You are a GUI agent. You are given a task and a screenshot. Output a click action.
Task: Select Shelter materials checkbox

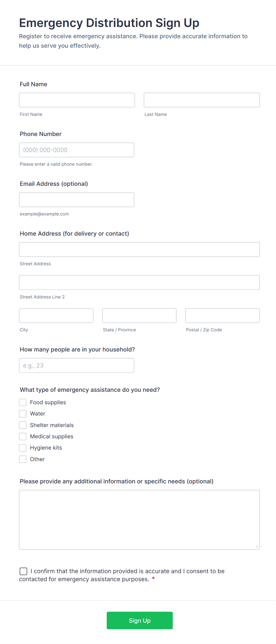click(x=23, y=425)
